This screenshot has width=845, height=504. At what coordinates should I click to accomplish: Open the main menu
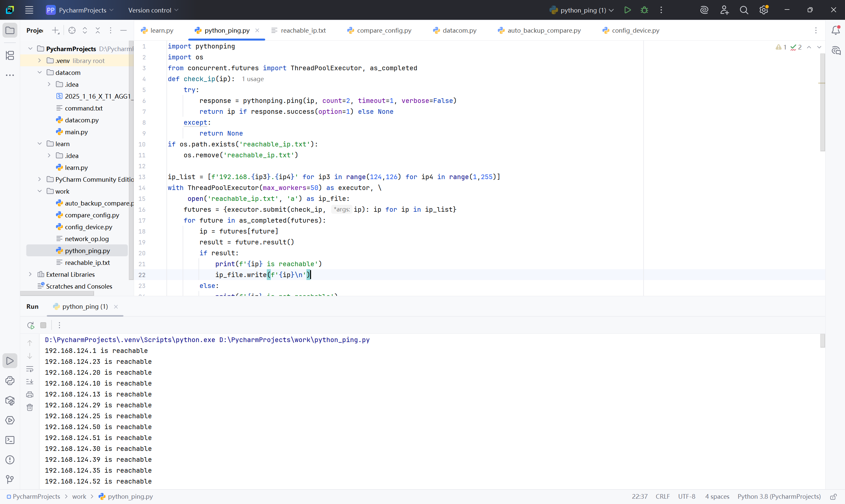[x=29, y=10]
